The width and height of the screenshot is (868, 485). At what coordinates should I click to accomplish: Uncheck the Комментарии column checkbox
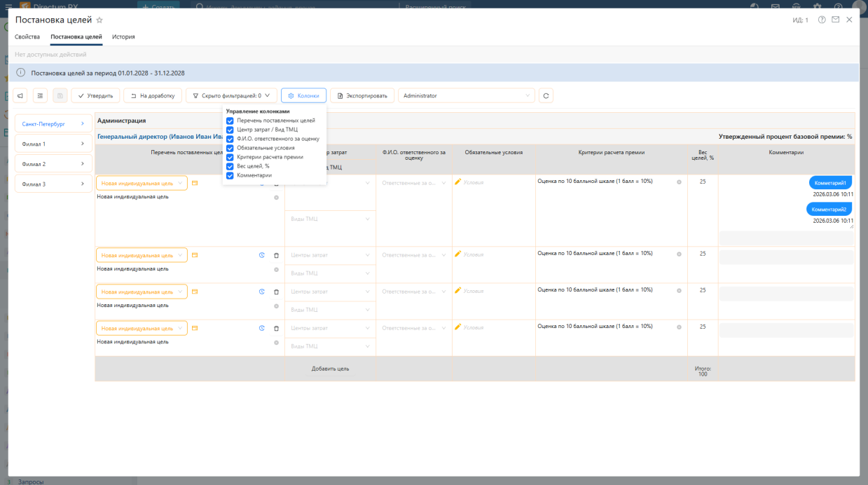tap(230, 175)
